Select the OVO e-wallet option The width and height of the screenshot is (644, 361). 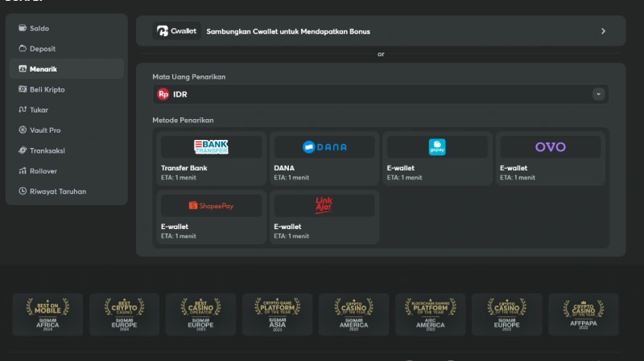pyautogui.click(x=550, y=158)
